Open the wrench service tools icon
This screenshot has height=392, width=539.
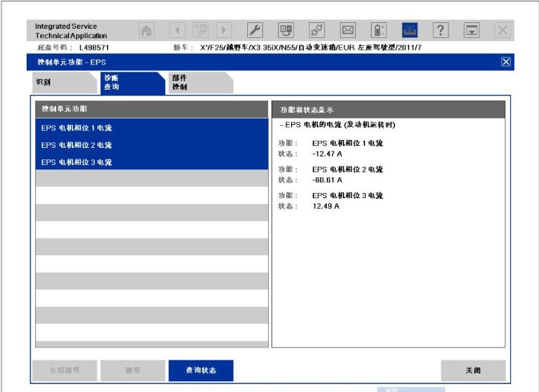255,30
